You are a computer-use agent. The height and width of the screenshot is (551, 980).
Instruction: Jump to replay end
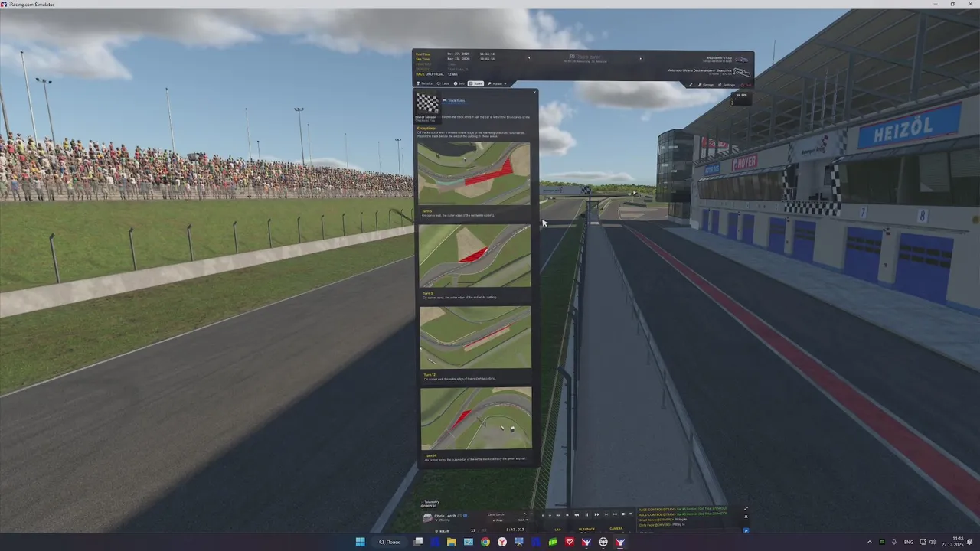[615, 514]
